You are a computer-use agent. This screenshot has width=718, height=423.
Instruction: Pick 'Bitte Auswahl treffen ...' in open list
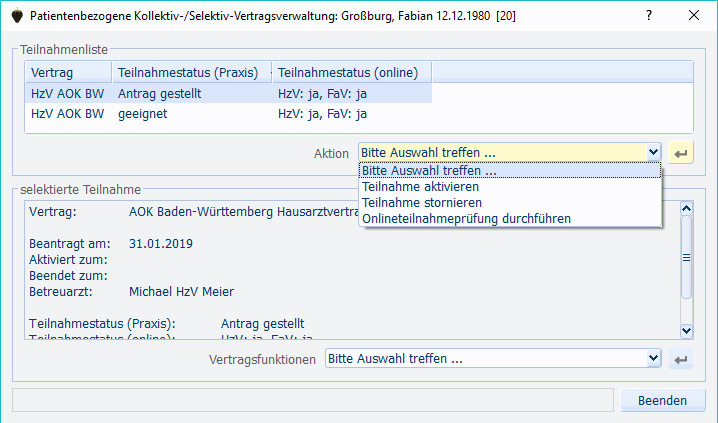click(x=510, y=171)
